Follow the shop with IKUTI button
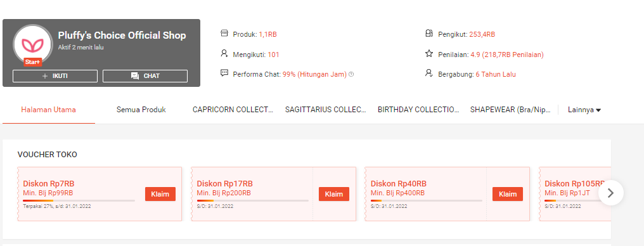The height and width of the screenshot is (246, 644). click(x=55, y=76)
